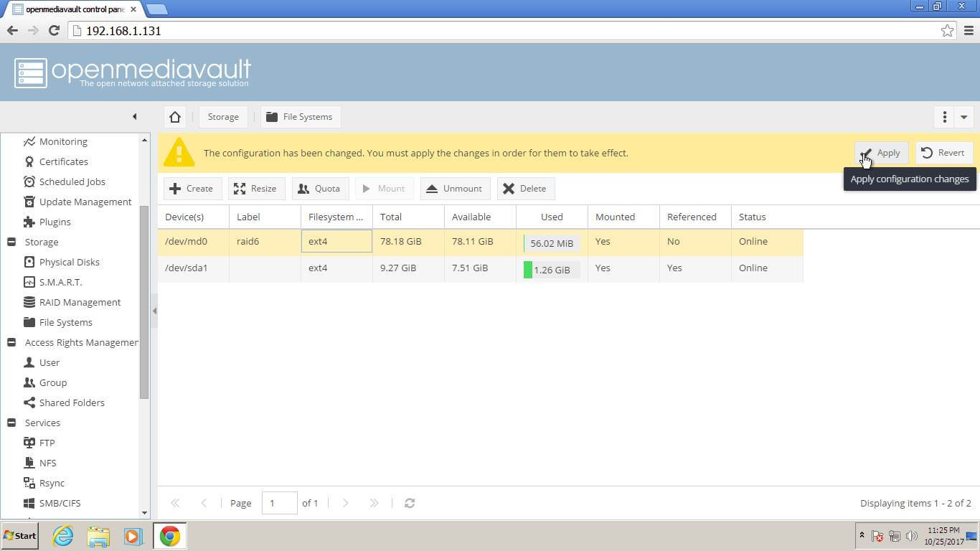The height and width of the screenshot is (551, 980).
Task: Delete the selected file system
Action: coord(525,189)
